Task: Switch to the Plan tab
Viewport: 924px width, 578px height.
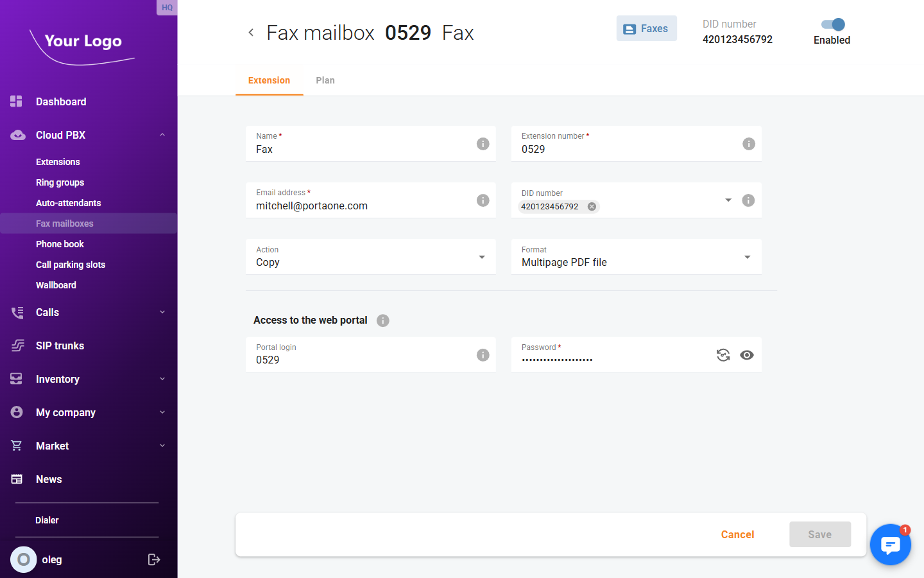Action: [325, 80]
